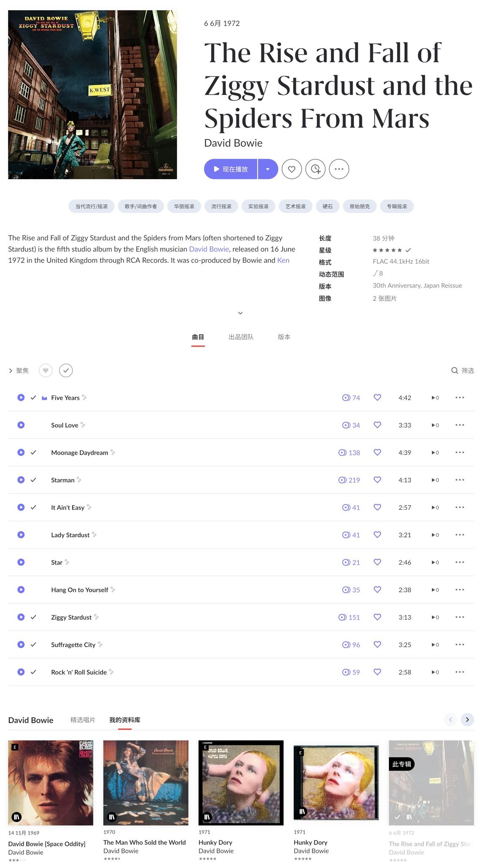Select the 硬石 genre tag
Screen dimensions: 484x868
[x=328, y=206]
